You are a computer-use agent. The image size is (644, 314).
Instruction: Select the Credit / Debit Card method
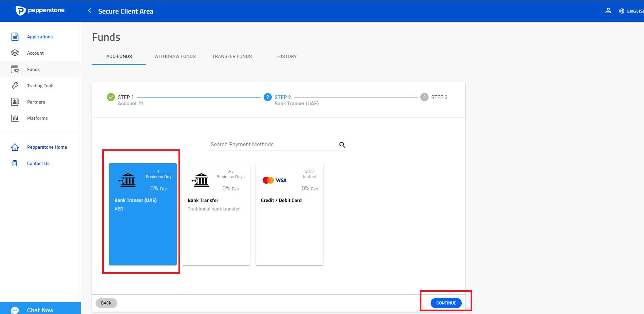[289, 214]
